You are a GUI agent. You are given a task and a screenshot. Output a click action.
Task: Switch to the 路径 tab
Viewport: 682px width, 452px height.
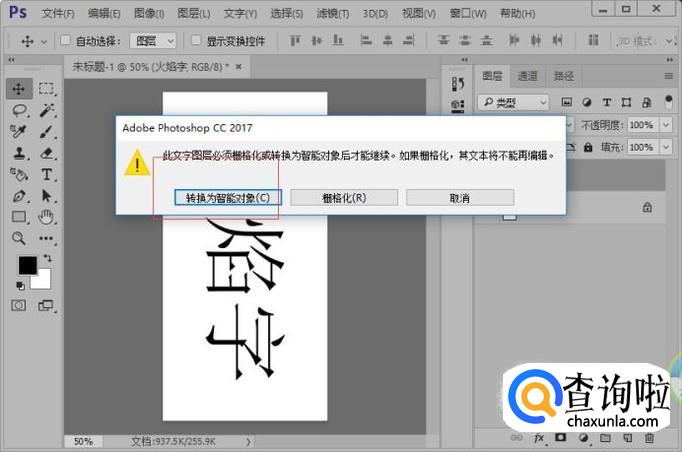tap(563, 76)
